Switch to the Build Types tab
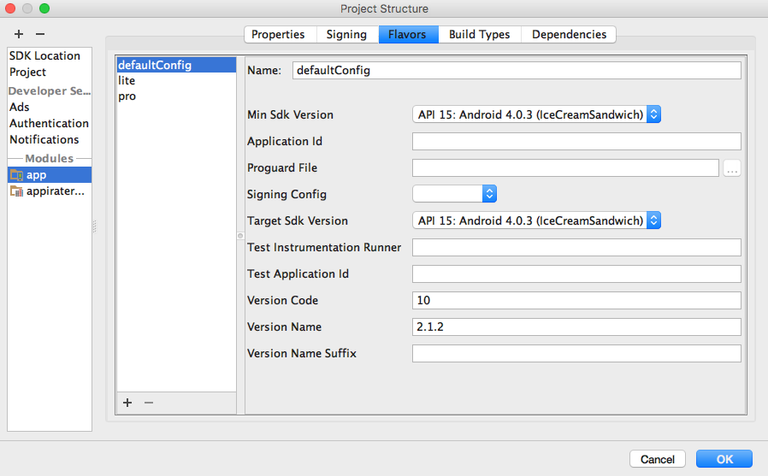Screen dimensions: 768x476 [x=479, y=34]
